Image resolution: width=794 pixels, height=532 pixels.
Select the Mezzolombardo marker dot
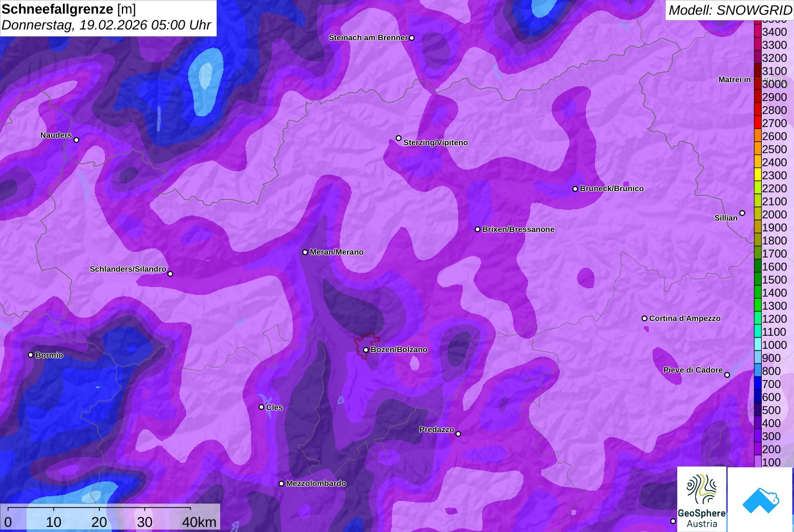point(281,484)
